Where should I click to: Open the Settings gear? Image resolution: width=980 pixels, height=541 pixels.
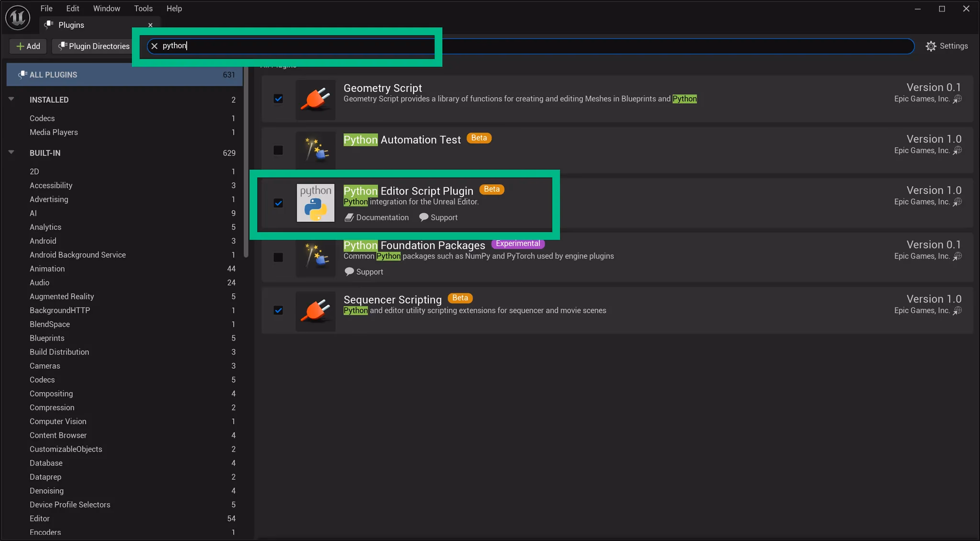click(930, 46)
